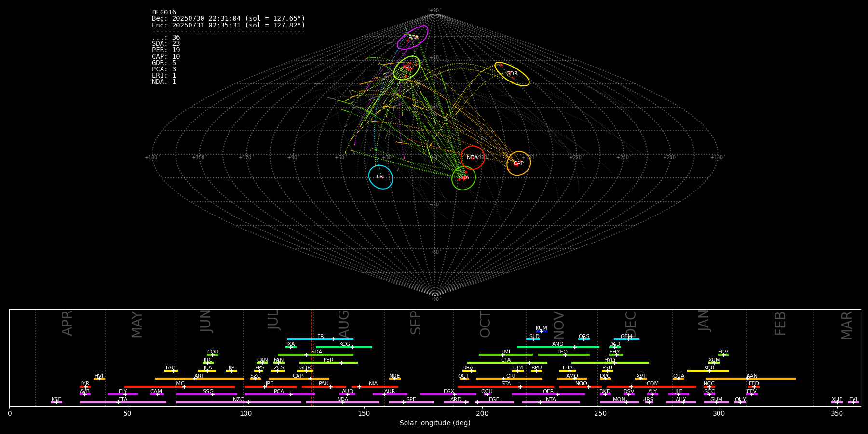This screenshot has width=868, height=434.
Task: Click the NZC activity bar in timeline
Action: (x=239, y=402)
